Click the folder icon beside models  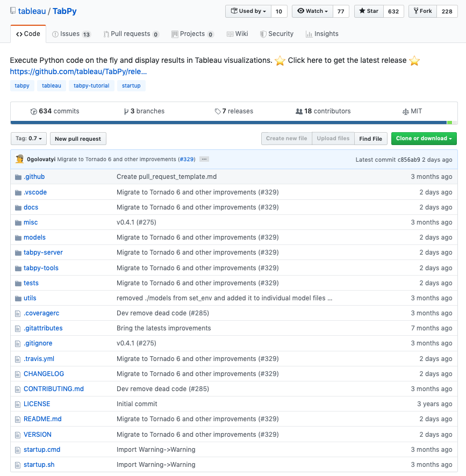point(18,237)
